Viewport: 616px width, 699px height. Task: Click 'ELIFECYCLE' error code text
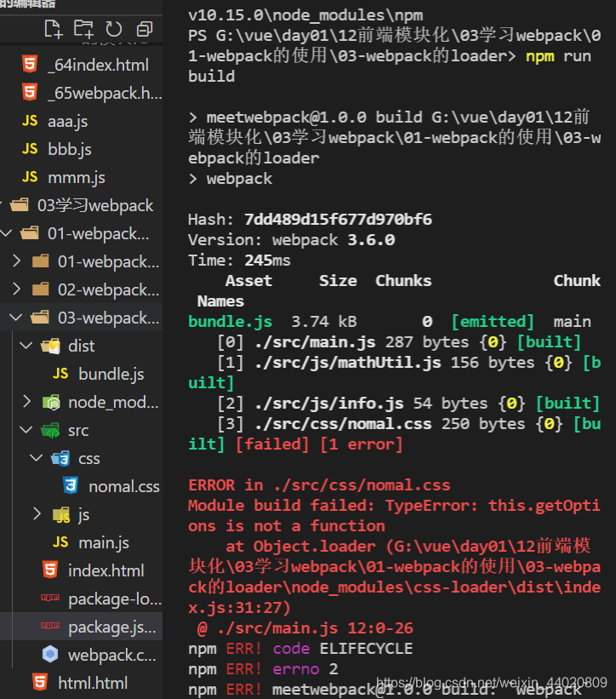(366, 649)
